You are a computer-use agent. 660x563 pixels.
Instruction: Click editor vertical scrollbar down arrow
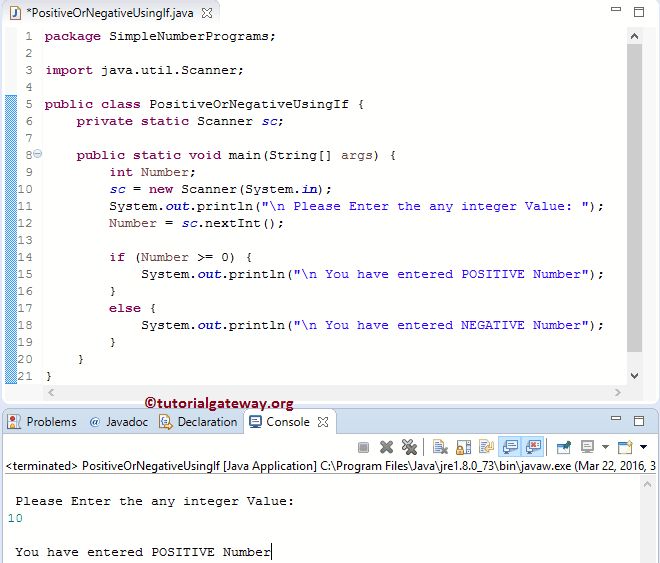pos(634,375)
